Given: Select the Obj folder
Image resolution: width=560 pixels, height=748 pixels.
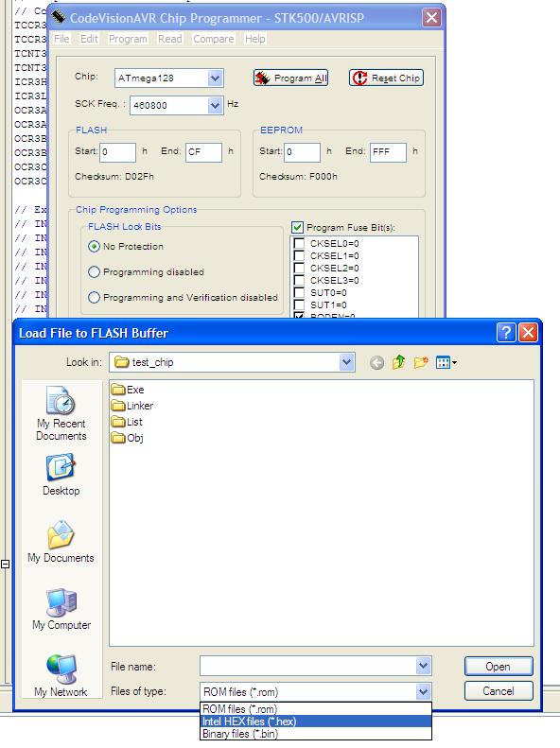Looking at the screenshot, I should click(x=128, y=438).
